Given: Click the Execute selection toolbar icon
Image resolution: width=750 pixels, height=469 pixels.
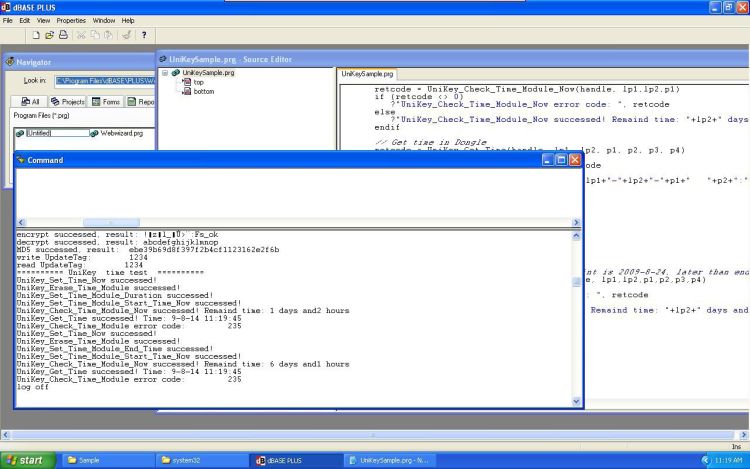Looking at the screenshot, I should (127, 35).
